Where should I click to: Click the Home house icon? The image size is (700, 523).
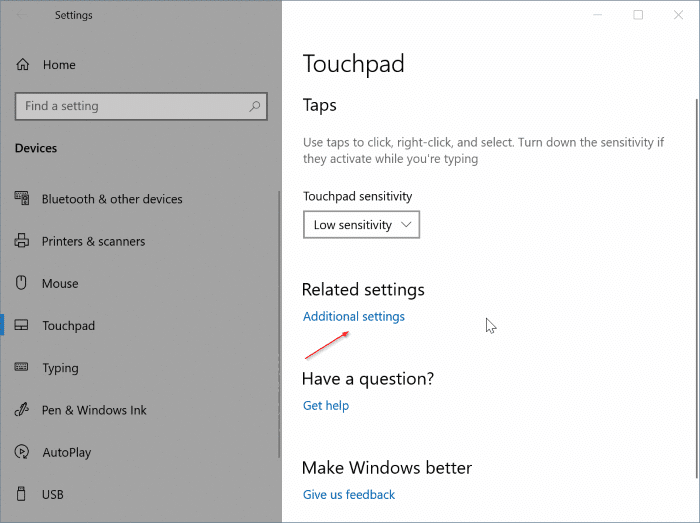23,65
